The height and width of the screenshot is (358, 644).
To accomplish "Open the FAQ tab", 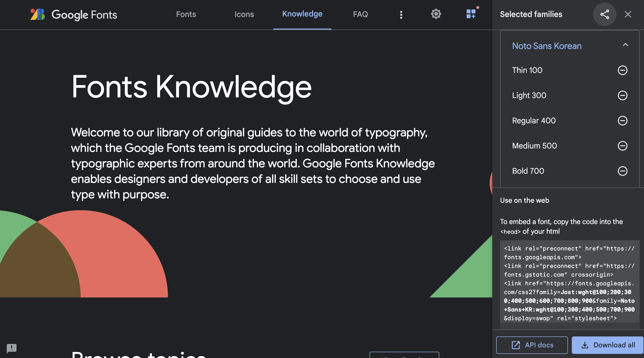I will [x=360, y=14].
